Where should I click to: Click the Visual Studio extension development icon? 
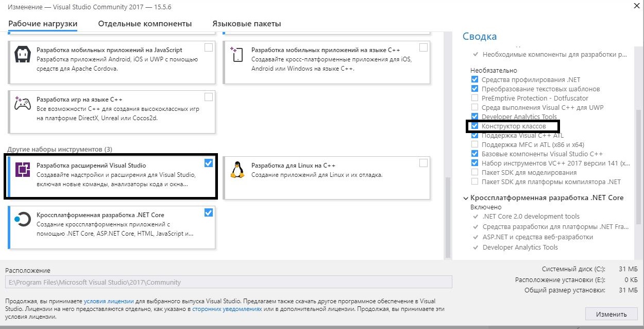tap(22, 170)
